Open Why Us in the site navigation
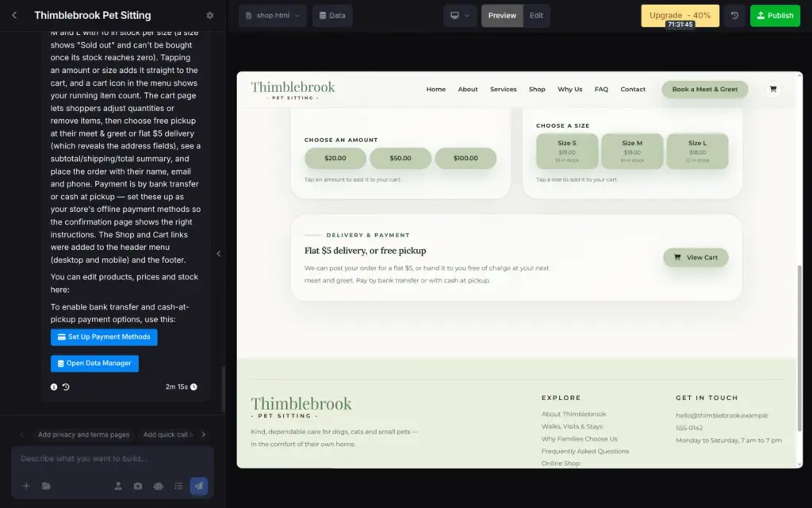 [570, 89]
